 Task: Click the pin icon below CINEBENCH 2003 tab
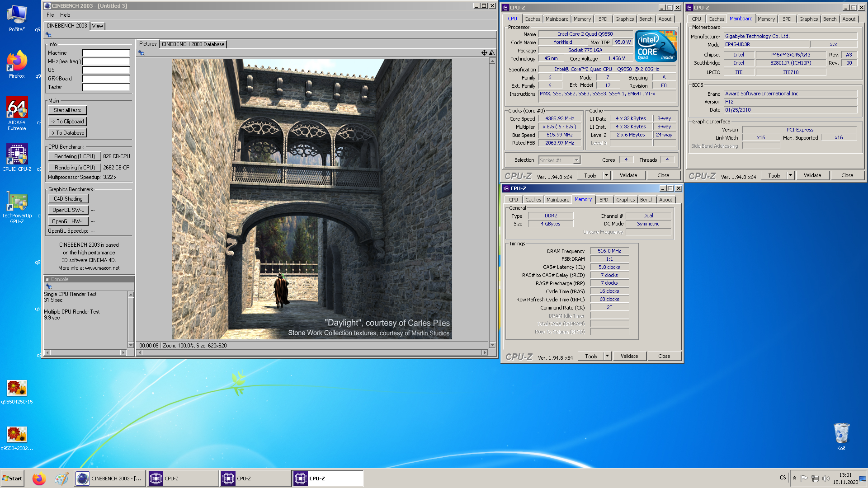pyautogui.click(x=48, y=35)
